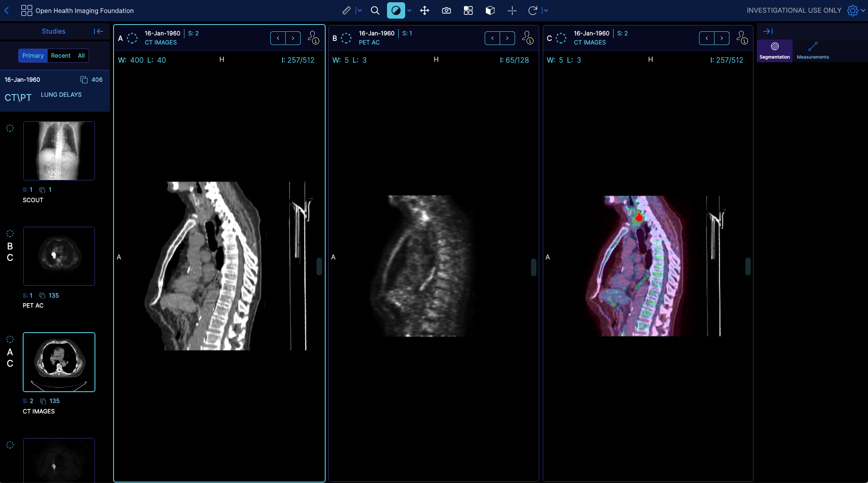Image resolution: width=868 pixels, height=483 pixels.
Task: Go to previous series in viewport C
Action: tap(707, 38)
